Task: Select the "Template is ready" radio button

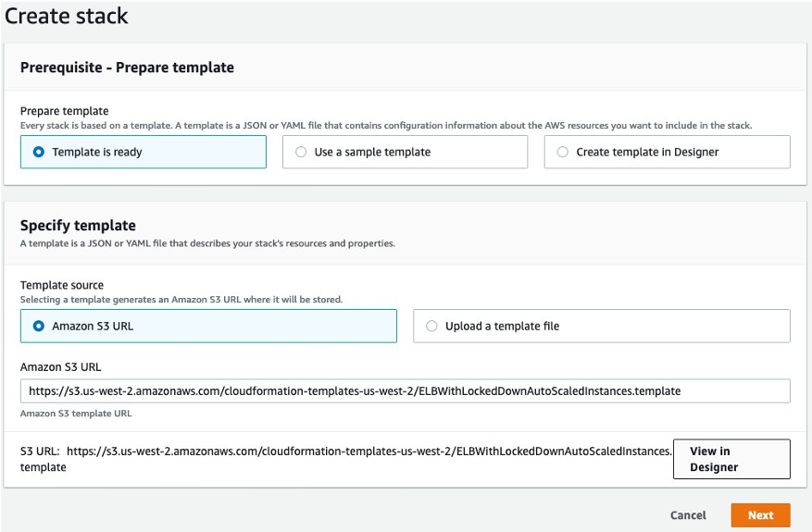Action: pos(39,152)
